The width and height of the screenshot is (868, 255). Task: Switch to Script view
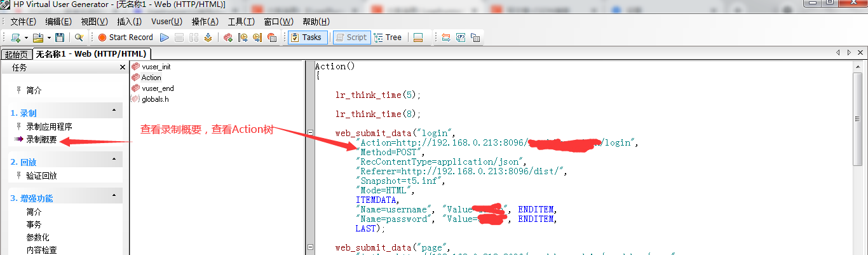351,38
